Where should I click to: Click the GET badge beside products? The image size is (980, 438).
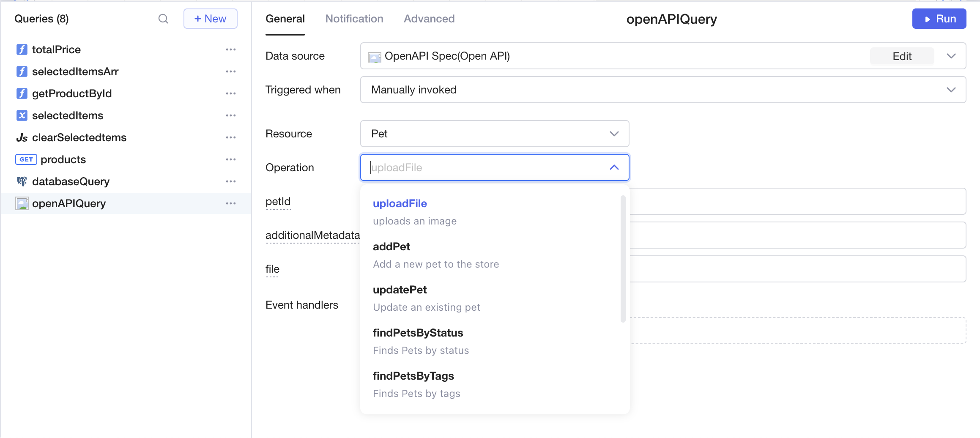pos(26,159)
